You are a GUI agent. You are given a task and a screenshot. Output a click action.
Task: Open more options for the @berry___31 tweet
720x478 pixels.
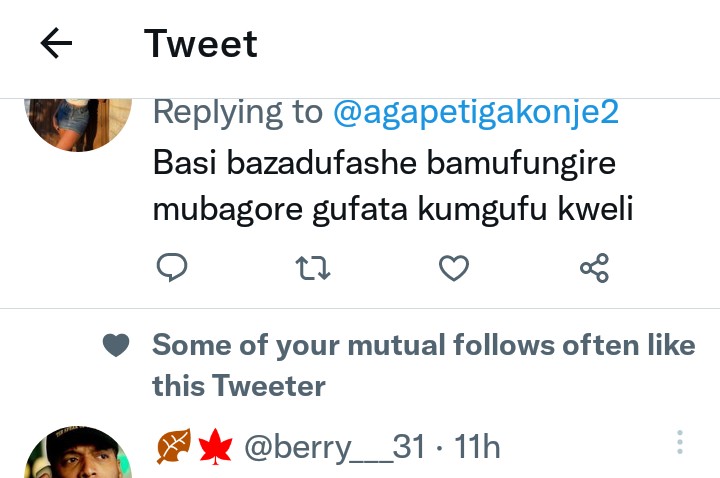pos(680,442)
